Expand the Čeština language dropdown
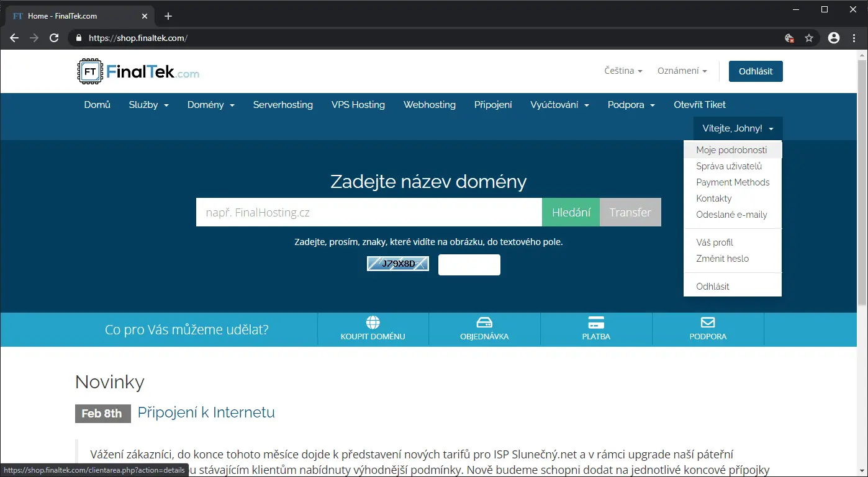The image size is (868, 477). point(623,71)
